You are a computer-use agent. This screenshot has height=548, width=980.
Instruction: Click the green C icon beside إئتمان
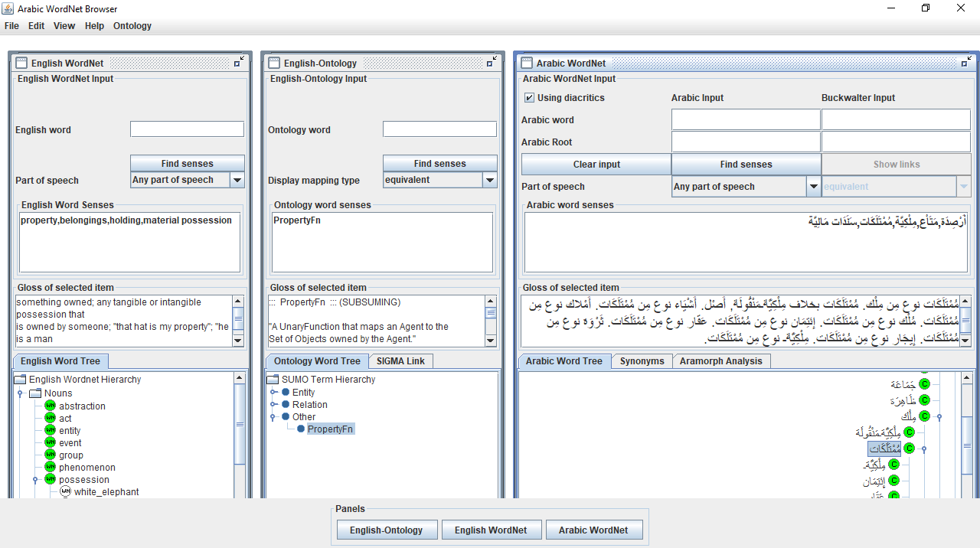point(893,481)
